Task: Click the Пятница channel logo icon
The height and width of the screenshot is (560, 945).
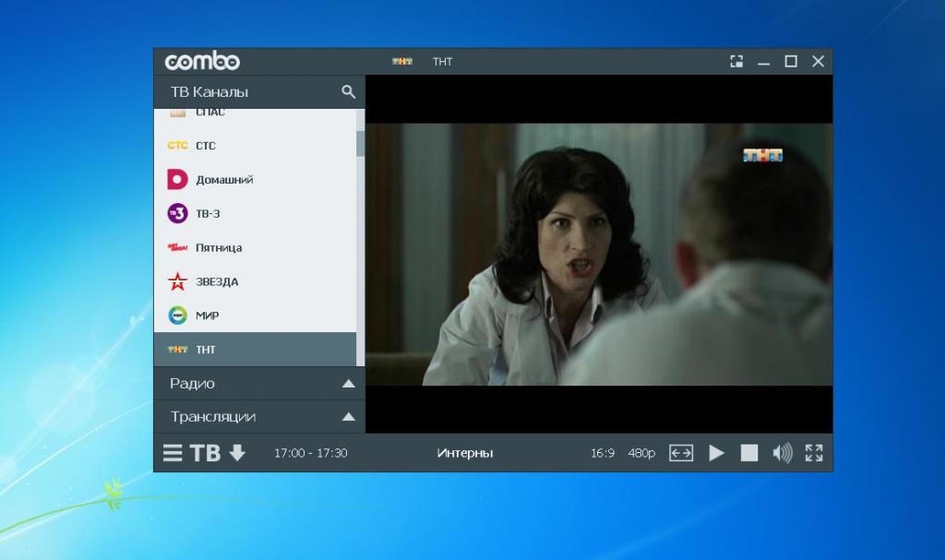Action: coord(177,247)
